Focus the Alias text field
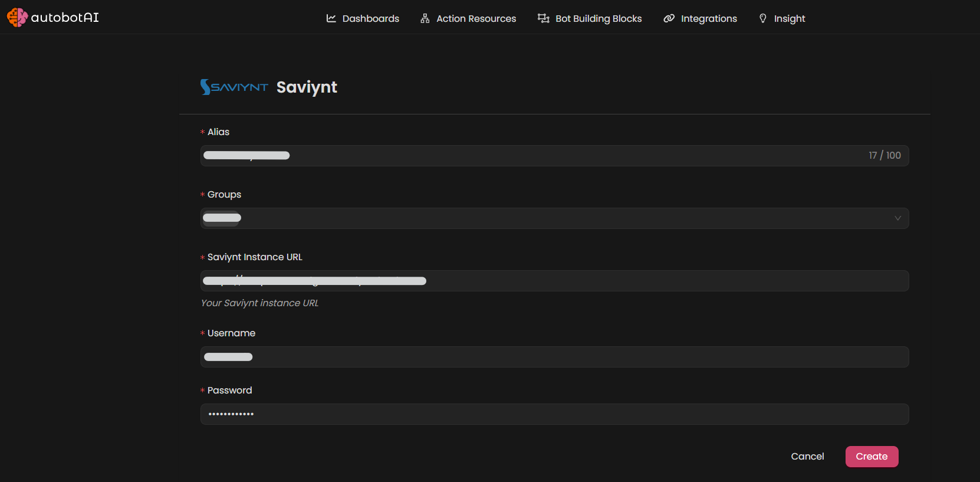The height and width of the screenshot is (482, 980). click(554, 156)
